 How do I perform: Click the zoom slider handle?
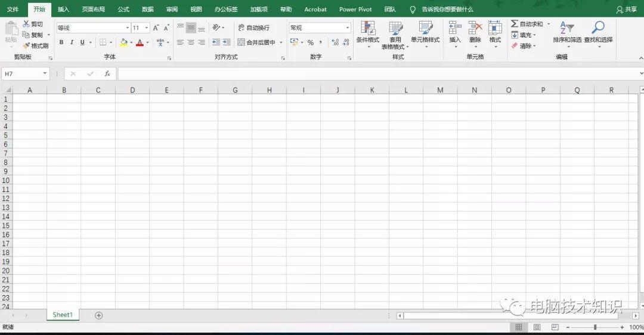[x=595, y=327]
